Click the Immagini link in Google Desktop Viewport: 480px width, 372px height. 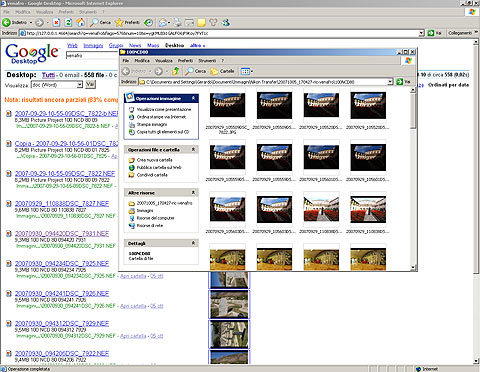[x=93, y=45]
